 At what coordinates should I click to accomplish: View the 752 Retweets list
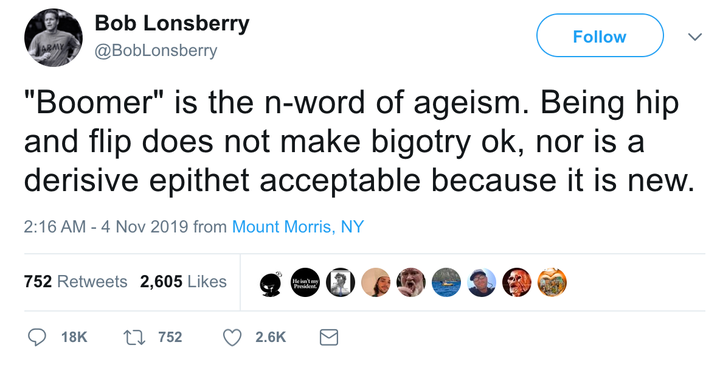tap(76, 281)
